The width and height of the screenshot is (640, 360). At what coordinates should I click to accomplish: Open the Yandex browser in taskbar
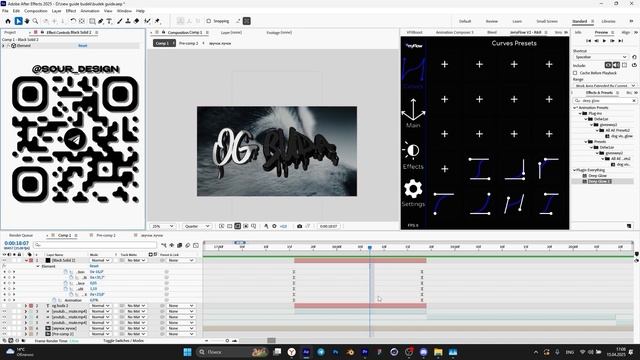point(291,352)
